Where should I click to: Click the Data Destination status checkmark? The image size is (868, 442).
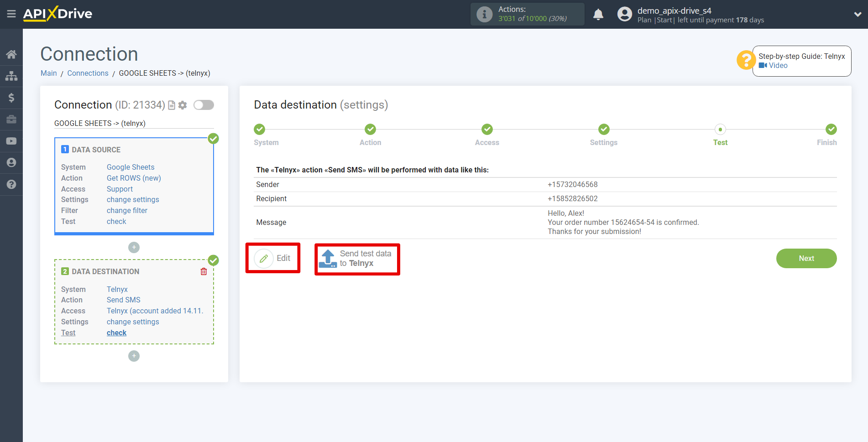[x=213, y=260]
